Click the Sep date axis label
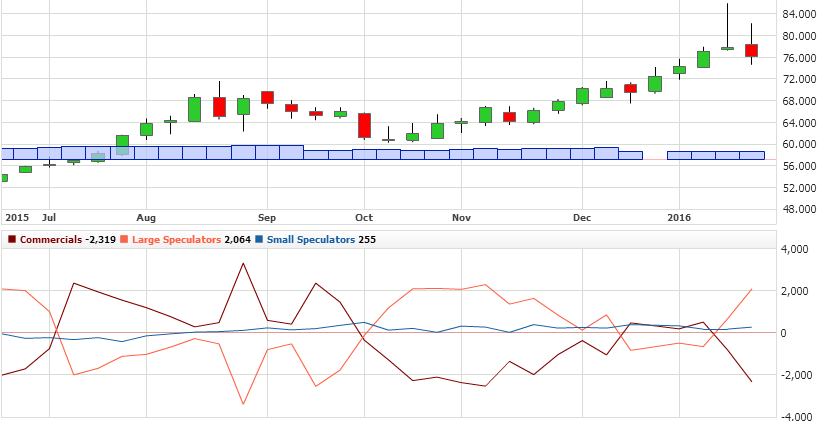Image resolution: width=820 pixels, height=421 pixels. (267, 218)
